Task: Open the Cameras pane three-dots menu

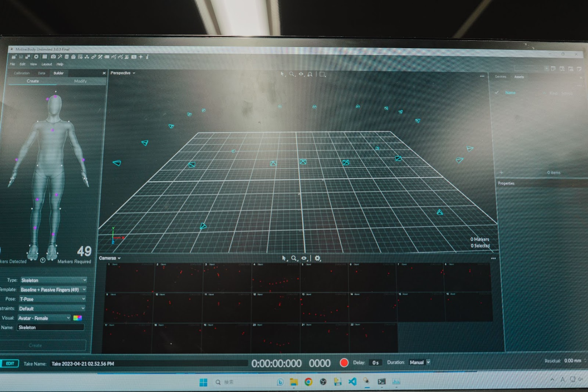Action: point(493,258)
